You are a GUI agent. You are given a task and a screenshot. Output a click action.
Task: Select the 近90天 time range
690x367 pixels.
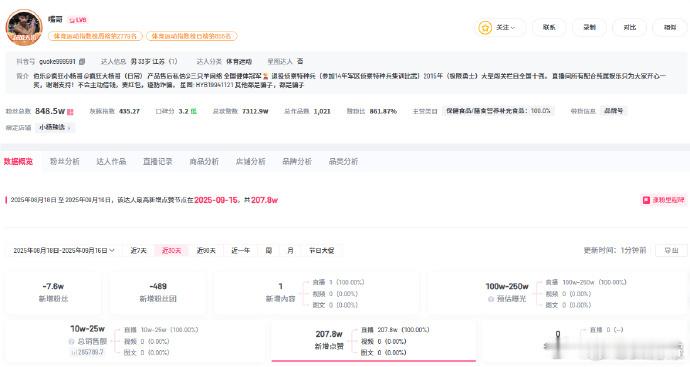click(206, 250)
